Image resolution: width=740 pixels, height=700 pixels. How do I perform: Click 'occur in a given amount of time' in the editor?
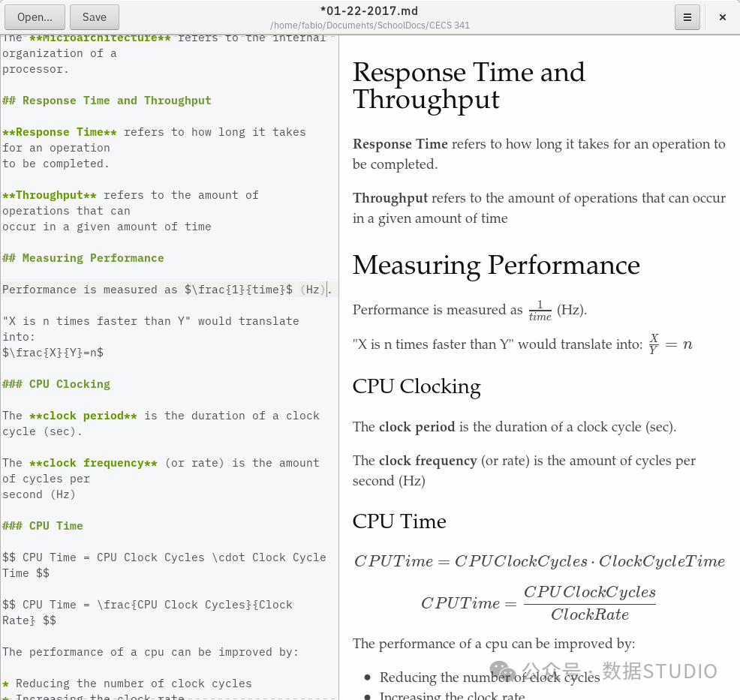coord(107,227)
